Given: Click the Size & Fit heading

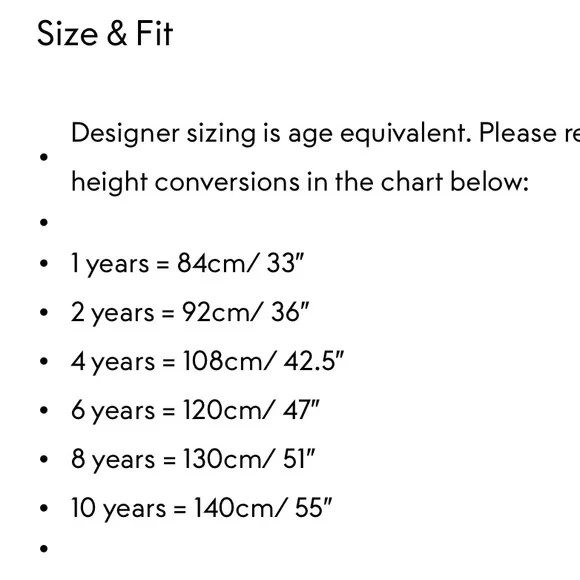Looking at the screenshot, I should 105,33.
